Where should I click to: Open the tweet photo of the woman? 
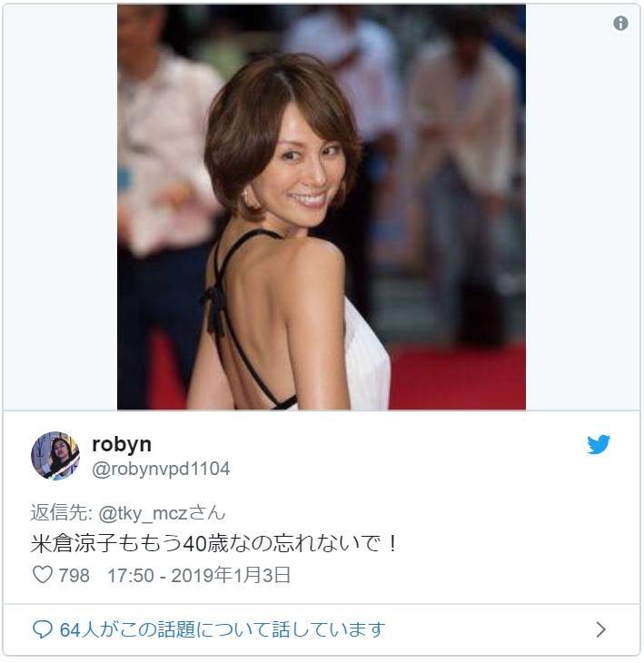click(321, 207)
